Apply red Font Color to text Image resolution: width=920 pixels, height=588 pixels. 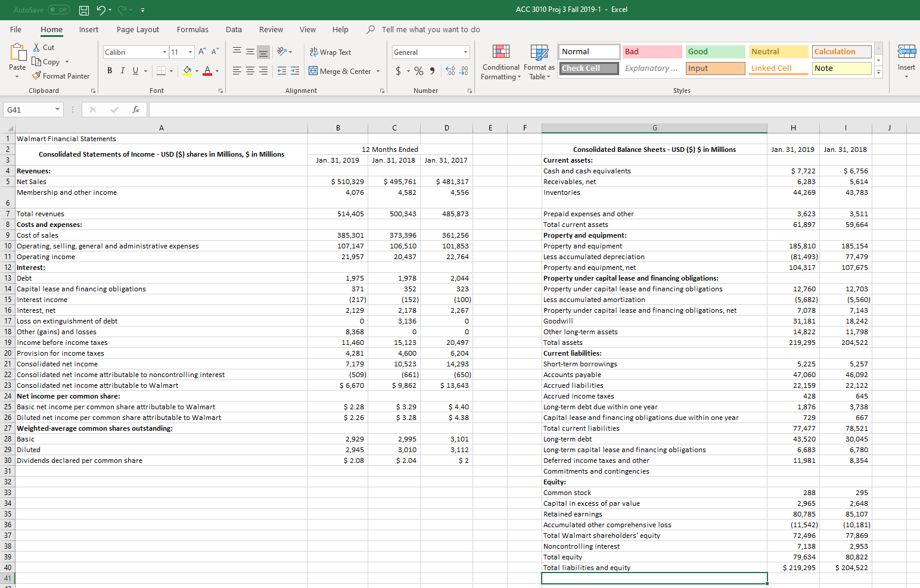(x=207, y=71)
